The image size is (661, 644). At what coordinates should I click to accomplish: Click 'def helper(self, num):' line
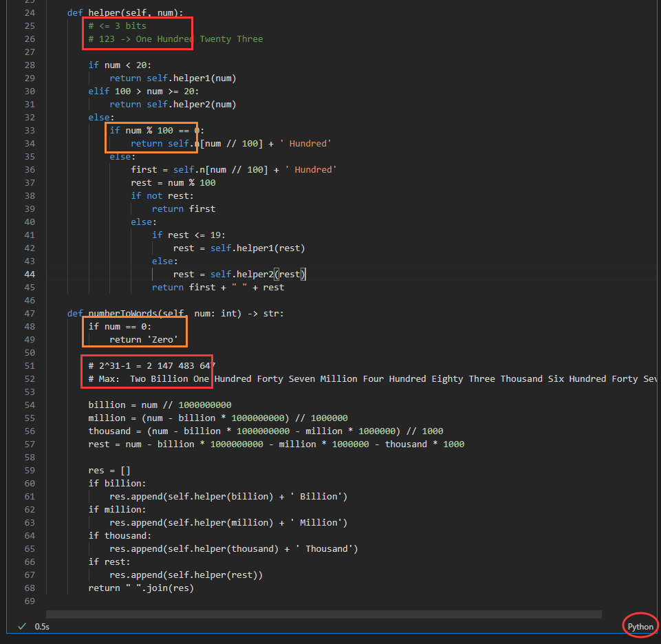pyautogui.click(x=125, y=12)
